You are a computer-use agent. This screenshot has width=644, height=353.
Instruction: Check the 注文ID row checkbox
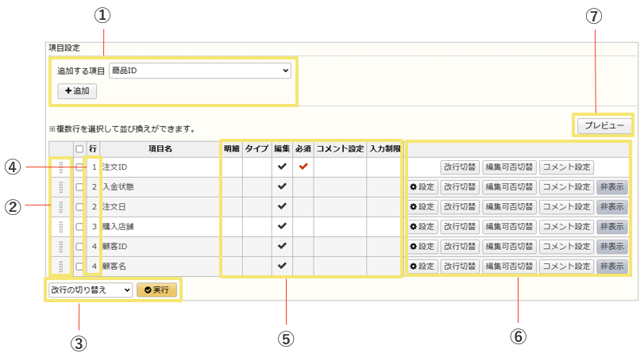coord(79,167)
